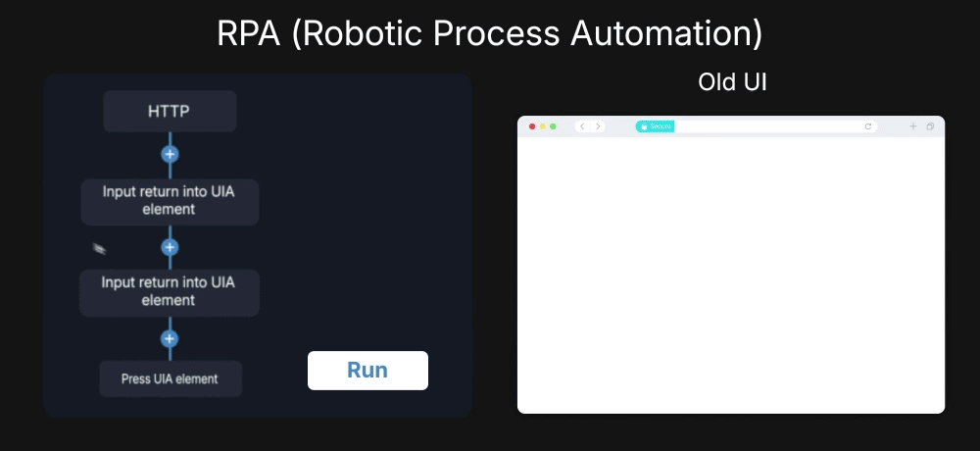Add a step between the two Input return nodes
Screen dimensions: 980x451
[170, 247]
